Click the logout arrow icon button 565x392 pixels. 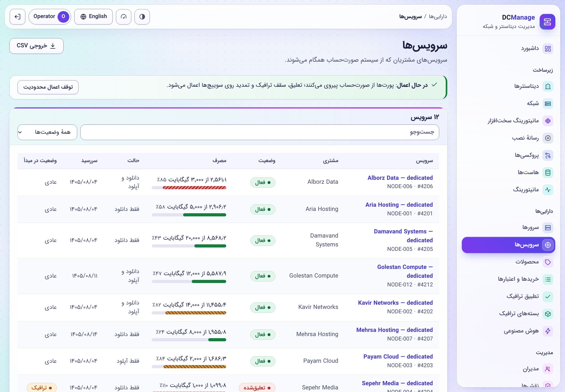(x=18, y=17)
